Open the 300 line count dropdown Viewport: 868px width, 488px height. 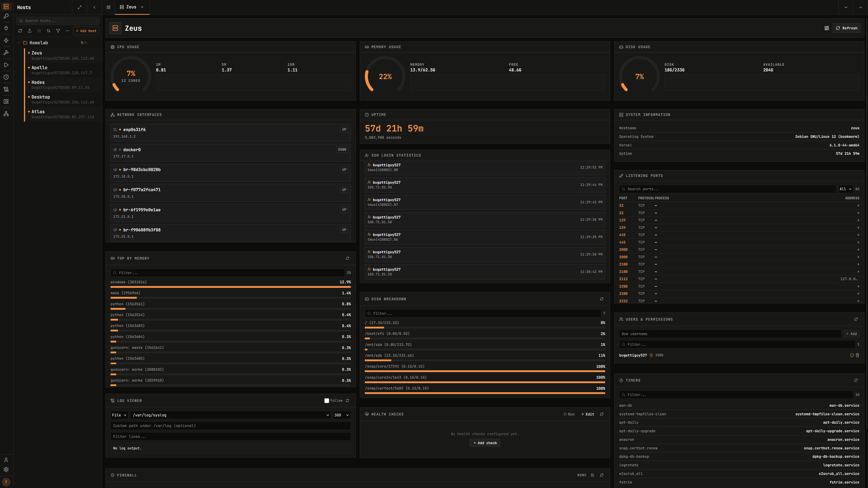(x=341, y=415)
